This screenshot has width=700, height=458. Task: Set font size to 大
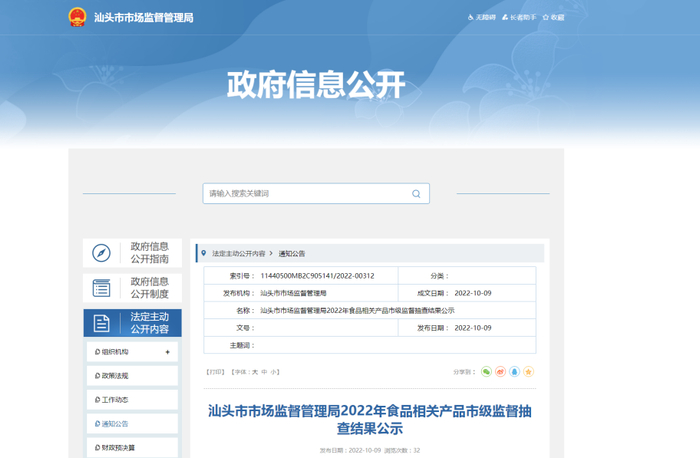tap(255, 372)
